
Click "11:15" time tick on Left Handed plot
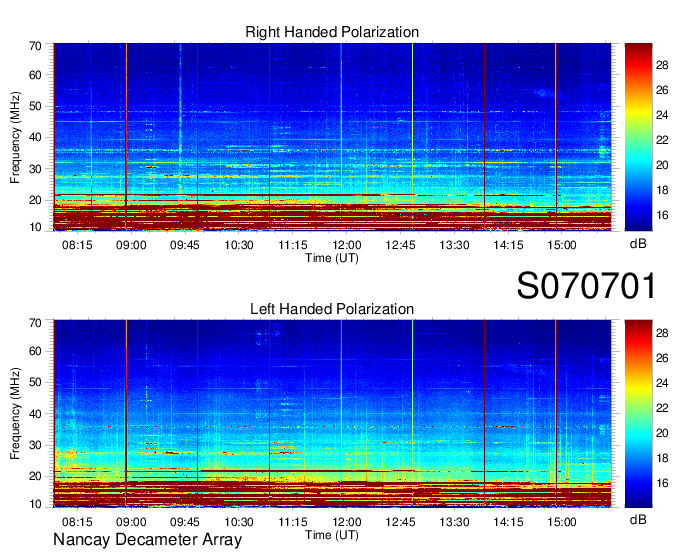pos(293,522)
